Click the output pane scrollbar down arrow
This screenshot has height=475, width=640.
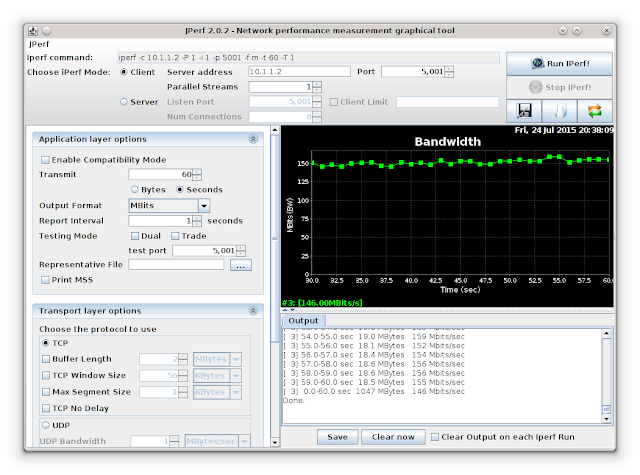[607, 419]
